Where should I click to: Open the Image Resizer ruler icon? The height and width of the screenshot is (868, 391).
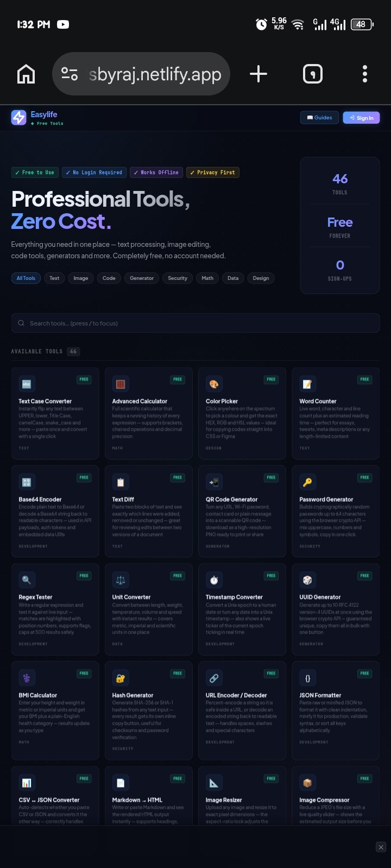(x=214, y=783)
